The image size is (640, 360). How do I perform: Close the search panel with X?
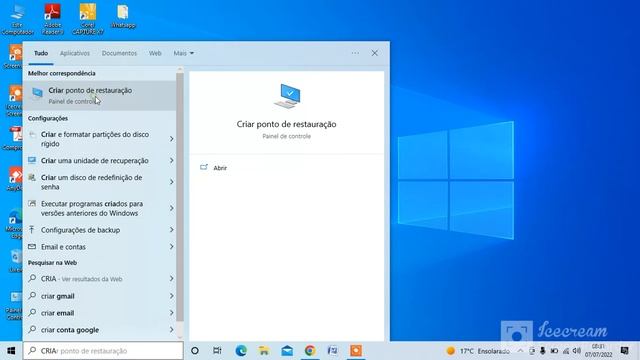tap(374, 53)
